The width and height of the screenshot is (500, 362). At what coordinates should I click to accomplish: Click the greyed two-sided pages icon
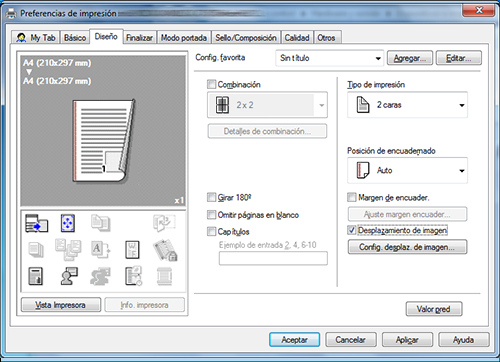tap(101, 223)
